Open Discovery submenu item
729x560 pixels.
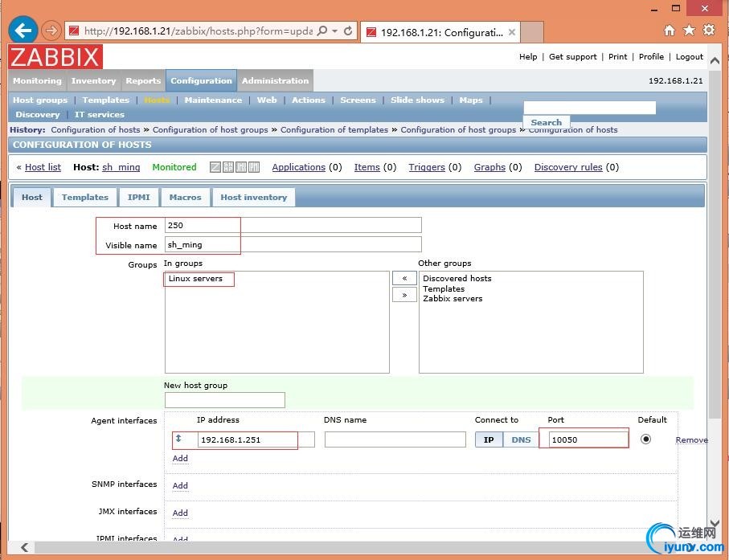pos(38,114)
